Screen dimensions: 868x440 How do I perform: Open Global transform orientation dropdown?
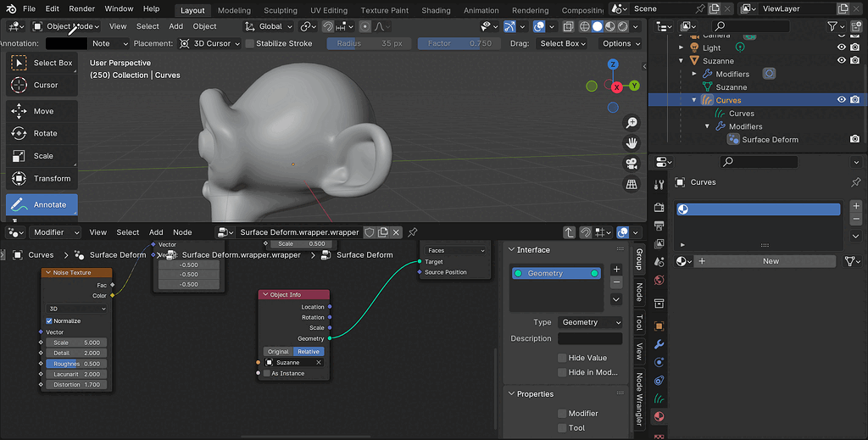coord(269,26)
